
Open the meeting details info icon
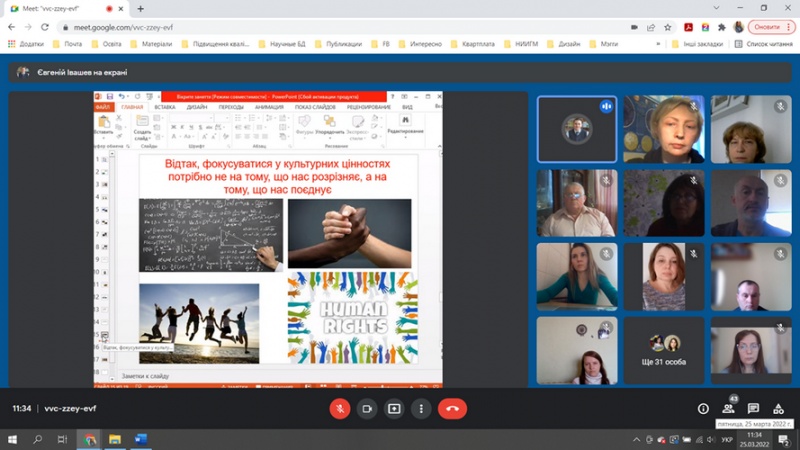[x=703, y=409]
